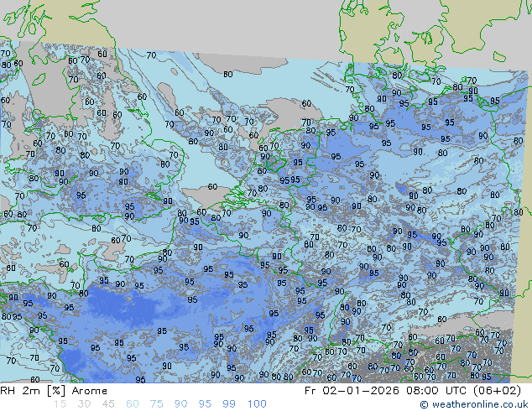Select the 75 value in the color legend
This screenshot has height=411, width=532.
point(156,404)
